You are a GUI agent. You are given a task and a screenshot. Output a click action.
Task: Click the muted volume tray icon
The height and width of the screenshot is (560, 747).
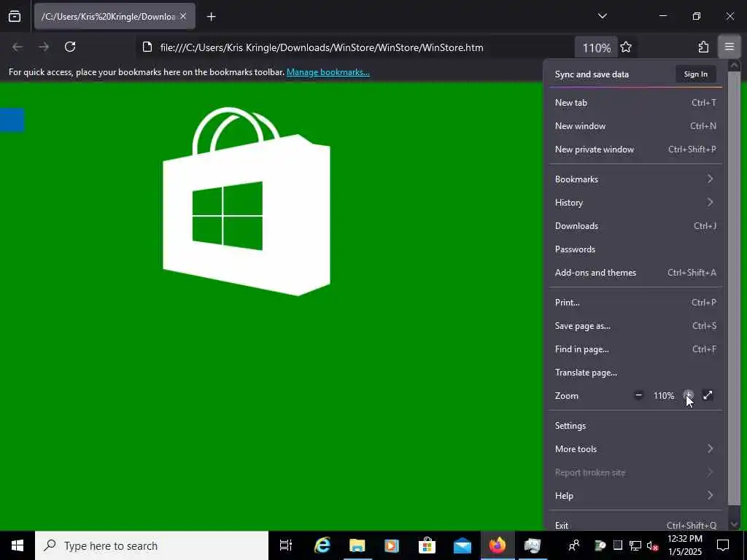click(652, 545)
